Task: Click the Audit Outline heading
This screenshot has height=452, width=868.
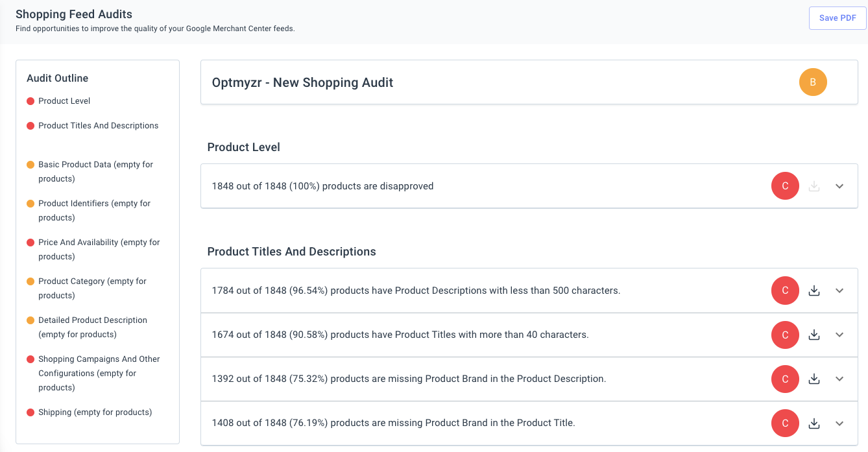Action: (x=57, y=78)
